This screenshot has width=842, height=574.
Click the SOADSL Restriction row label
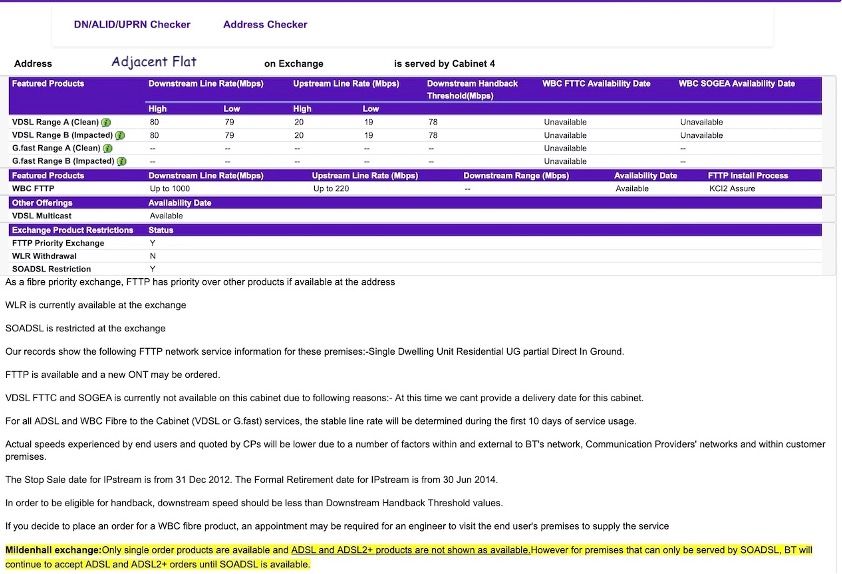click(51, 269)
